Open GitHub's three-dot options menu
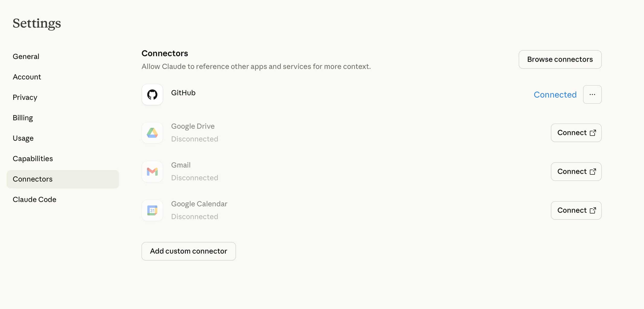 click(x=592, y=94)
